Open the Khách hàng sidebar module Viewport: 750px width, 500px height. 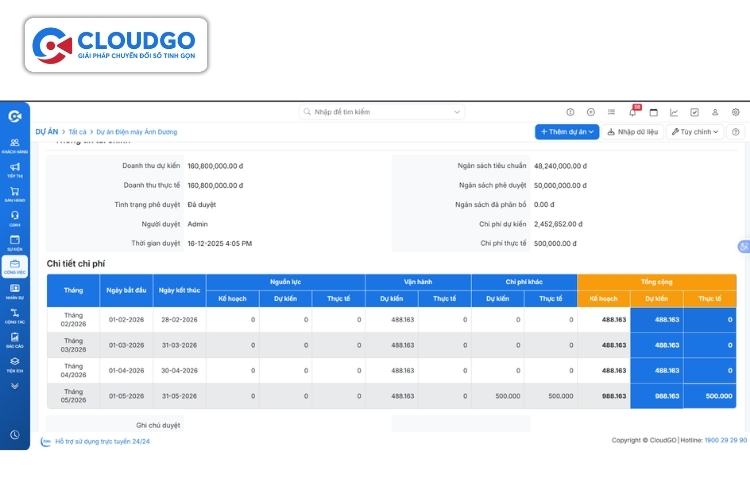[x=15, y=146]
